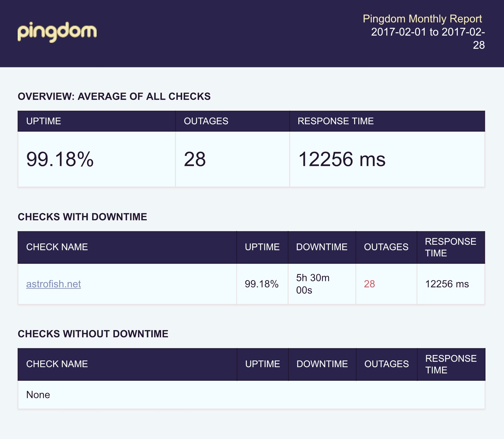
Task: Click the red outages count 28 for astrofish.net
Action: tap(369, 284)
